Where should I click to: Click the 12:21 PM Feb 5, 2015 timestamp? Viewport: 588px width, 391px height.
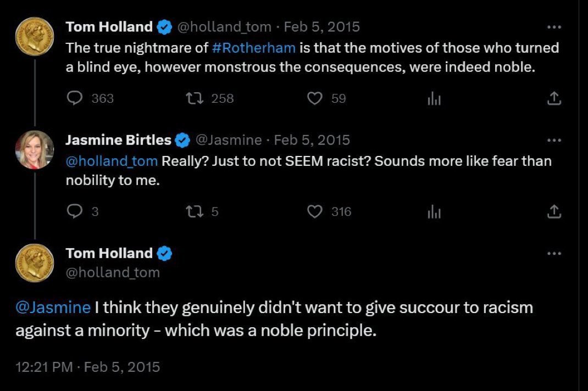click(x=87, y=367)
